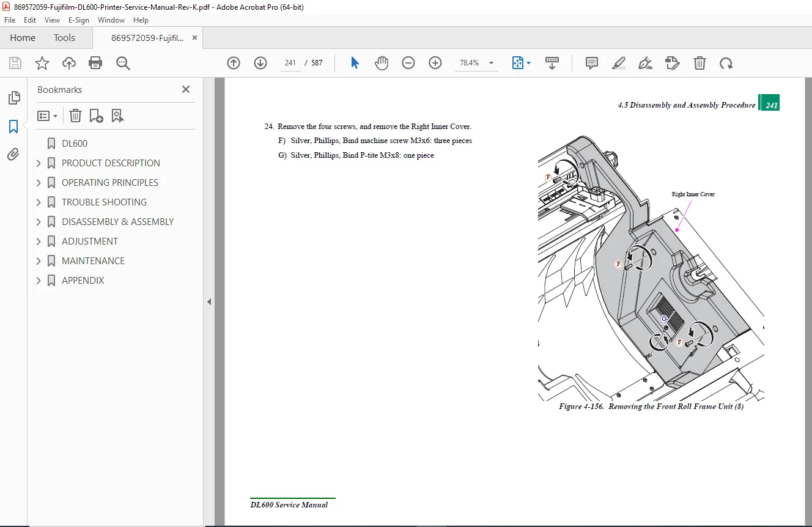The height and width of the screenshot is (527, 812).
Task: Click the Save file icon
Action: (x=15, y=63)
